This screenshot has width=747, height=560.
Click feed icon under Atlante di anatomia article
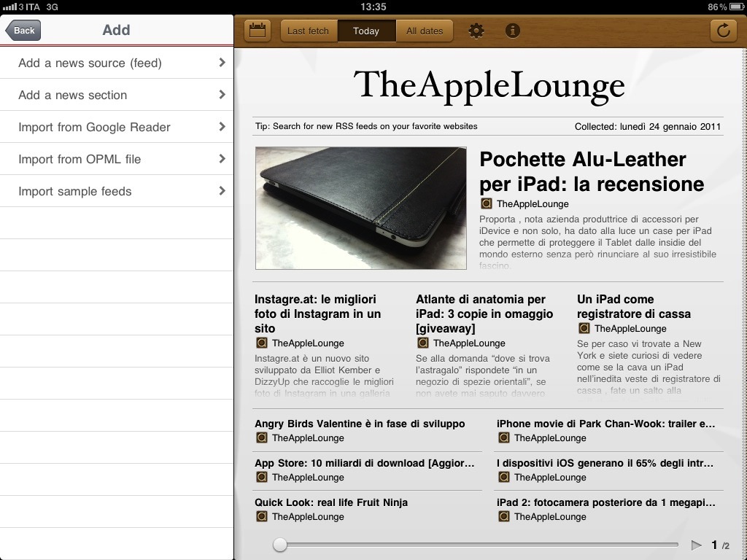tap(422, 343)
